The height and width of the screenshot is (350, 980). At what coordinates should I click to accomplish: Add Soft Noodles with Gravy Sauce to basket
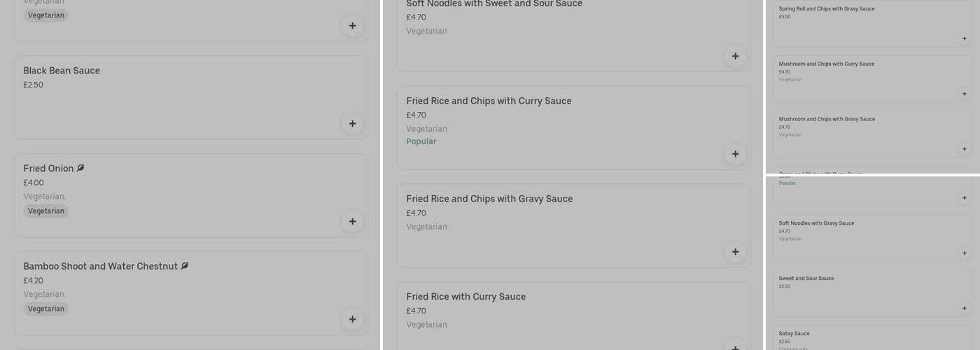[964, 253]
